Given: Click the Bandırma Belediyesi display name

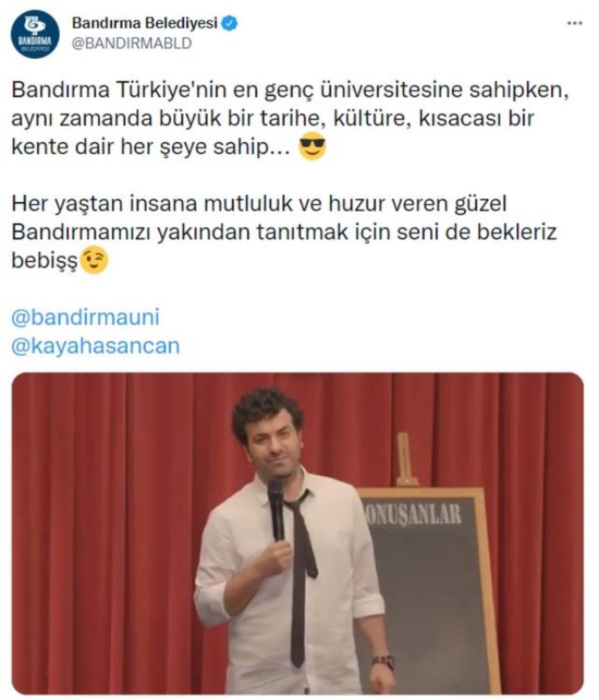Looking at the screenshot, I should (x=145, y=23).
